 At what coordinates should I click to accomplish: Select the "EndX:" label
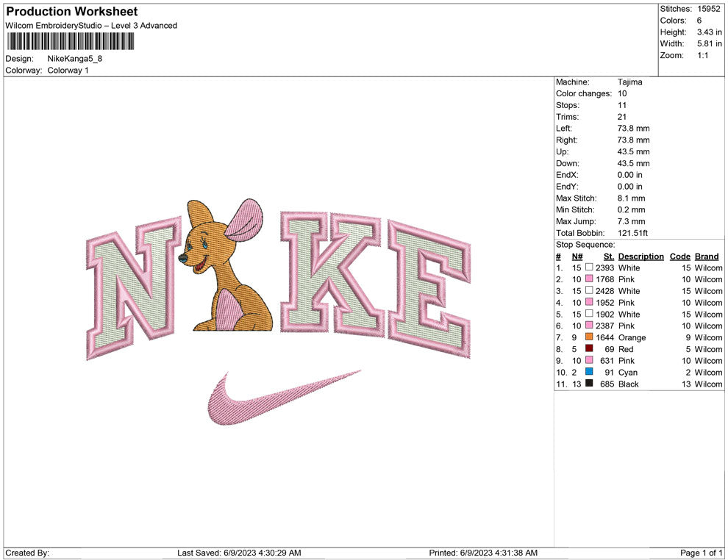pyautogui.click(x=567, y=175)
